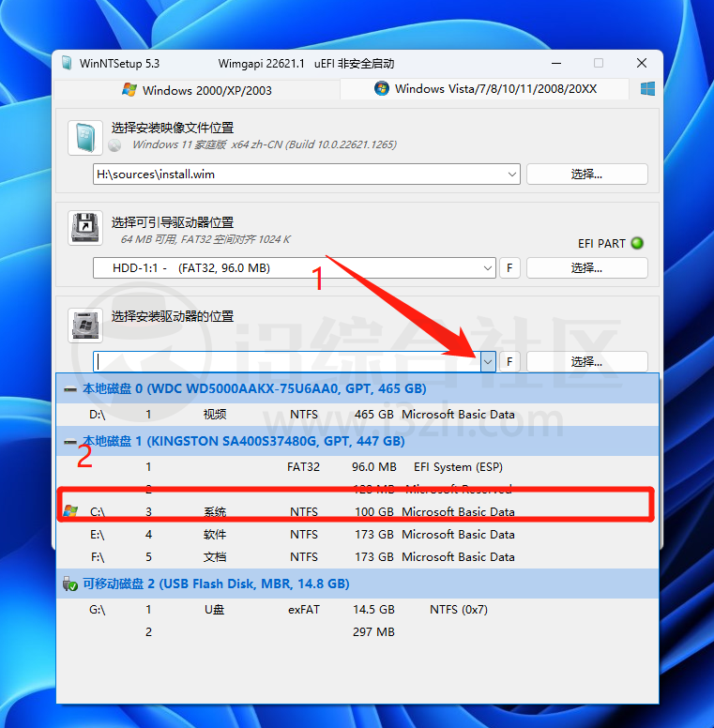This screenshot has height=728, width=714.
Task: Minimize the WinNTSetup window
Action: pos(556,63)
